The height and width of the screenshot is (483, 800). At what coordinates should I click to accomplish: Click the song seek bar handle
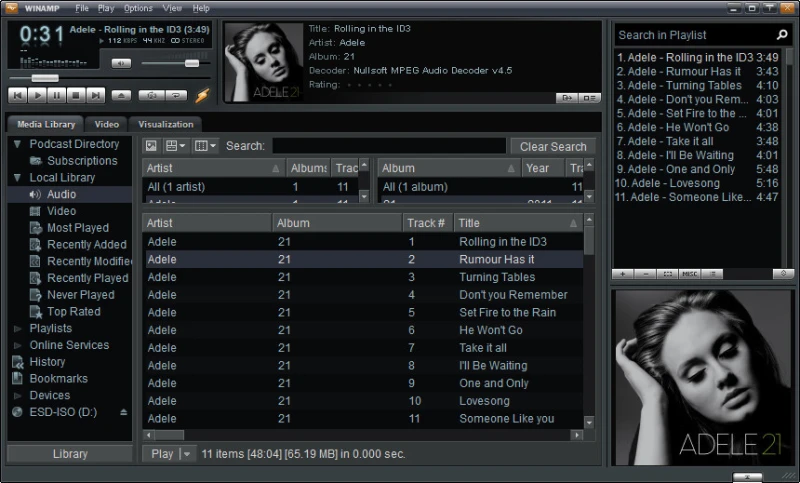(45, 78)
